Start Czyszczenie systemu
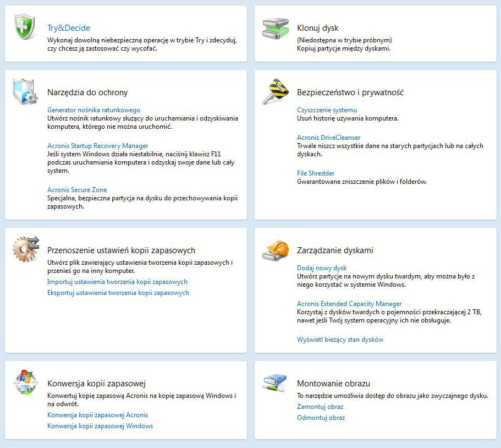This screenshot has width=501, height=448. pyautogui.click(x=327, y=110)
